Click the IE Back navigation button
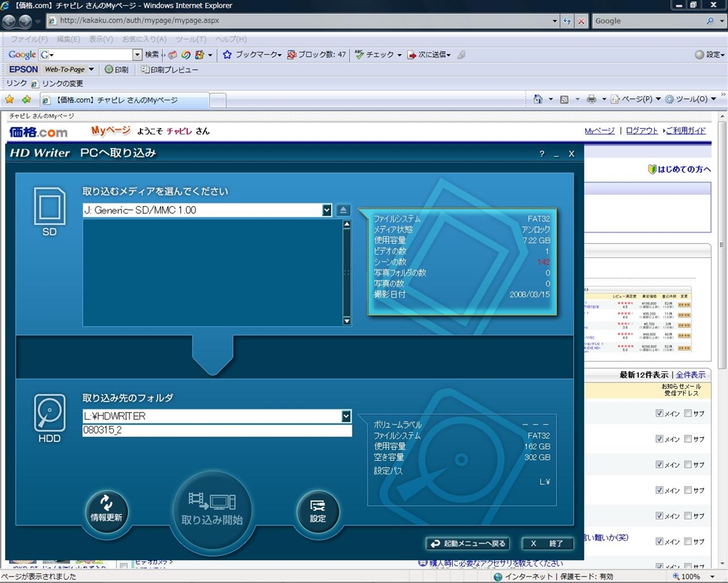728x583 pixels. [x=9, y=21]
